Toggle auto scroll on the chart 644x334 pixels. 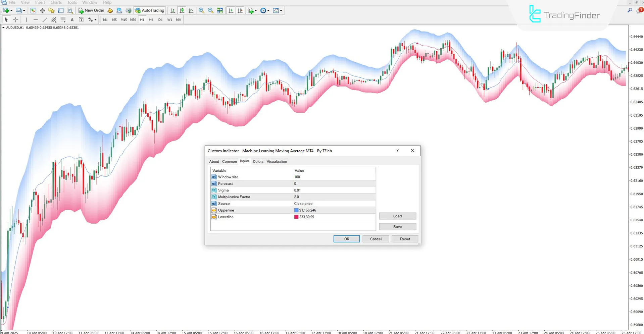(231, 10)
